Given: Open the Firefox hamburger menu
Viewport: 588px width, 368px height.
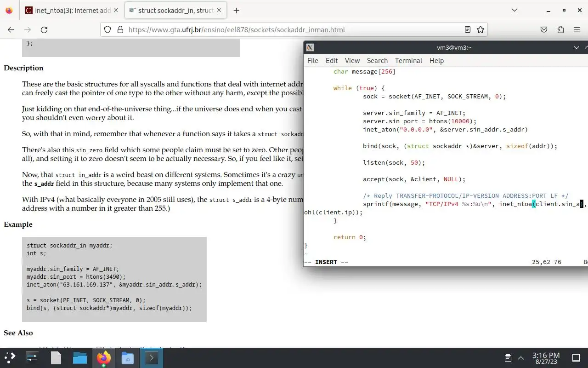Looking at the screenshot, I should coord(577,29).
